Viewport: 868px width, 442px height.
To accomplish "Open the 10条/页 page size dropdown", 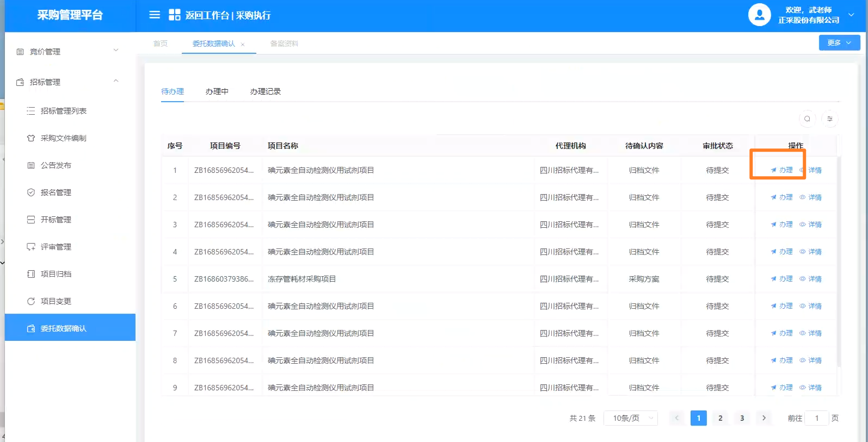I will (631, 418).
